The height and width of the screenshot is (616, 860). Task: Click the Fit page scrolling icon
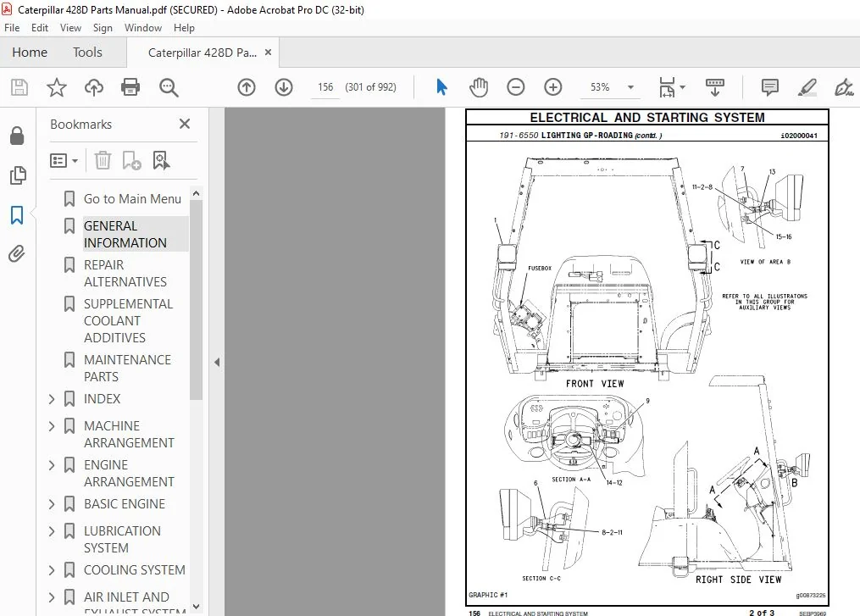667,87
